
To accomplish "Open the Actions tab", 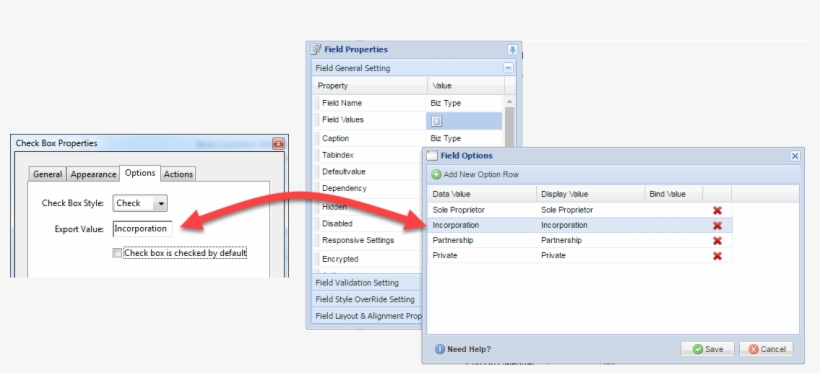I will 178,174.
